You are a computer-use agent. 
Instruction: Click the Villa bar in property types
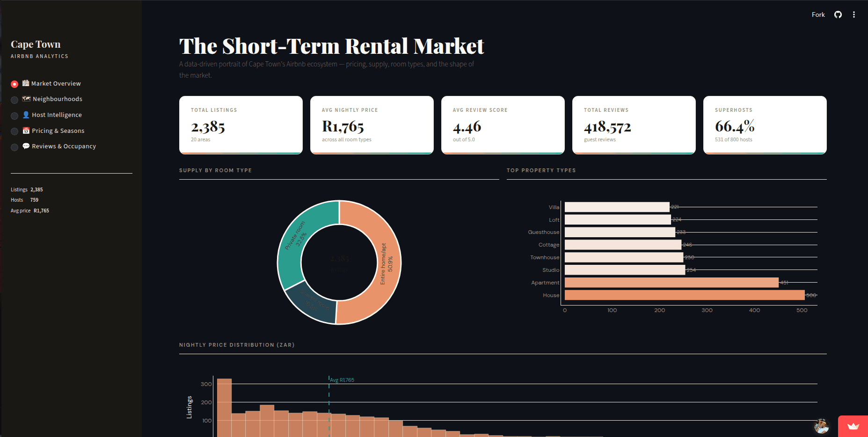click(617, 207)
